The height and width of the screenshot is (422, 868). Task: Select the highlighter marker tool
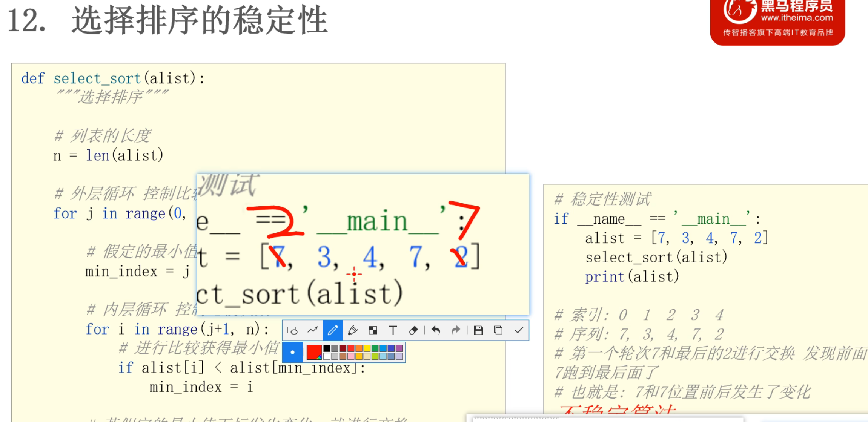[353, 331]
